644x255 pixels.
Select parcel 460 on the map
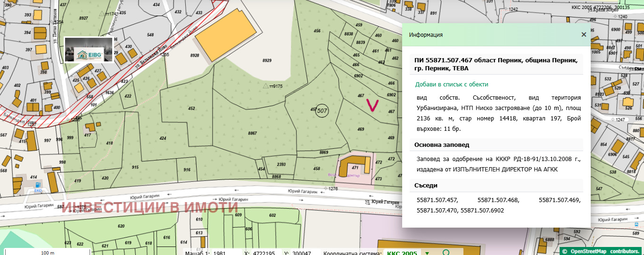pyautogui.click(x=379, y=35)
